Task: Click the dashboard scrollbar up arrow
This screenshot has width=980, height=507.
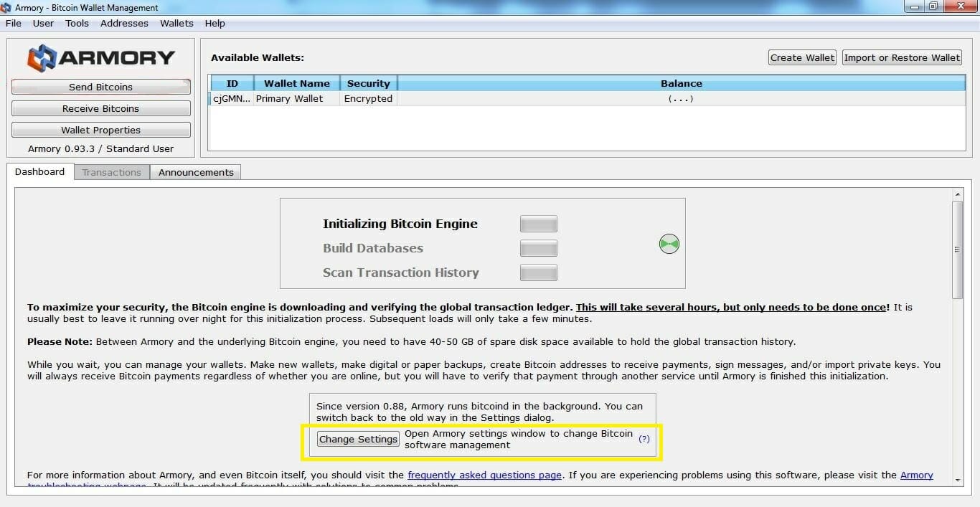Action: click(958, 194)
